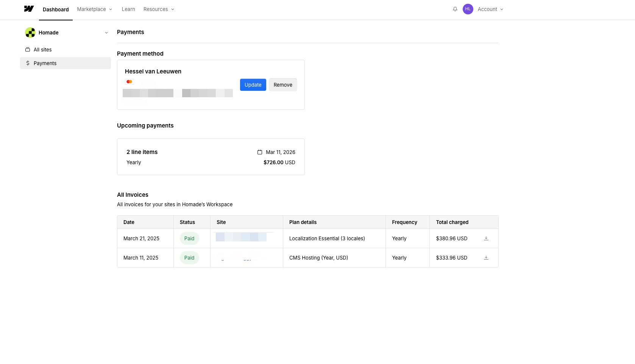
Task: Expand the Homade workspace switcher chevron
Action: (x=106, y=33)
